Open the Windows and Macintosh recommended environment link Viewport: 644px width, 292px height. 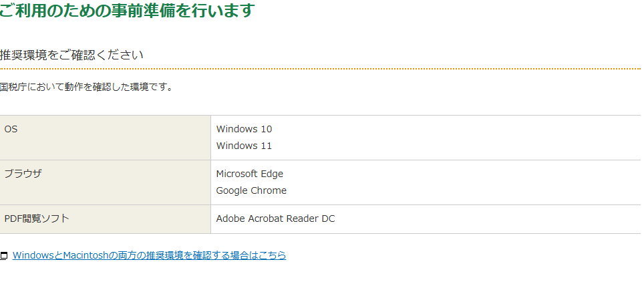pyautogui.click(x=149, y=255)
